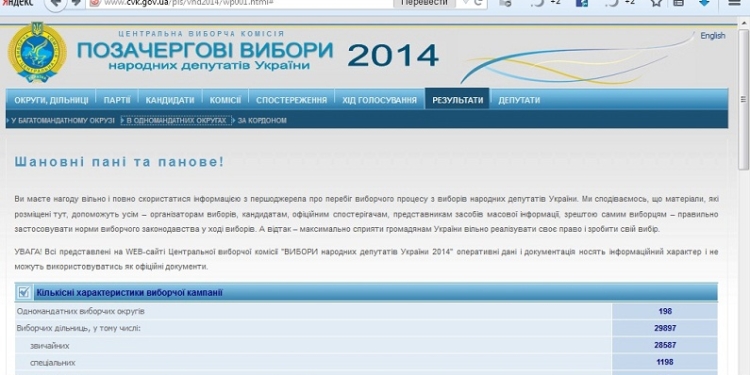Reload the page with the refresh icon
Image resolution: width=750 pixels, height=375 pixels.
pos(478,3)
